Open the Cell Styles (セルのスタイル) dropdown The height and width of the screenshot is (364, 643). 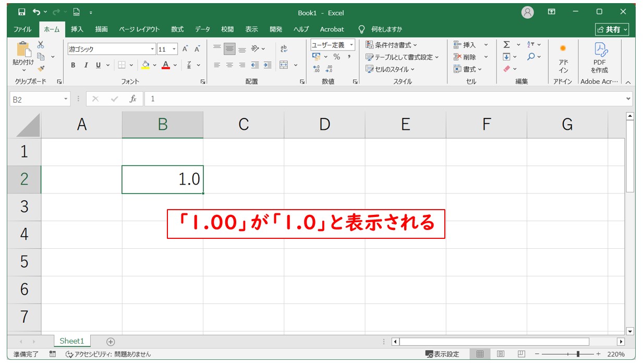(390, 69)
